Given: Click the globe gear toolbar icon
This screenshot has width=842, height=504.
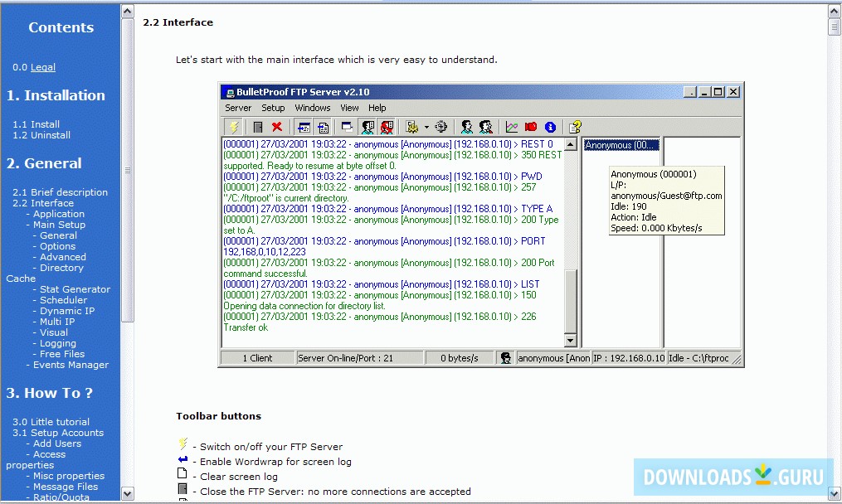Looking at the screenshot, I should click(x=441, y=127).
